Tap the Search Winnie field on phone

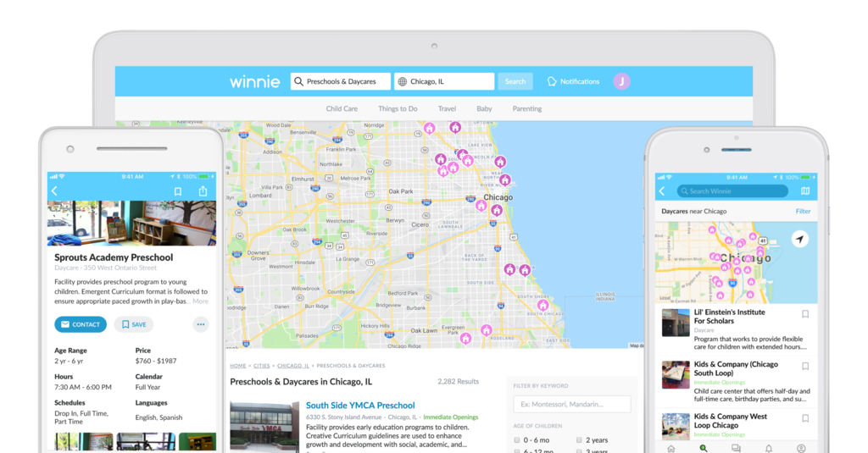732,191
